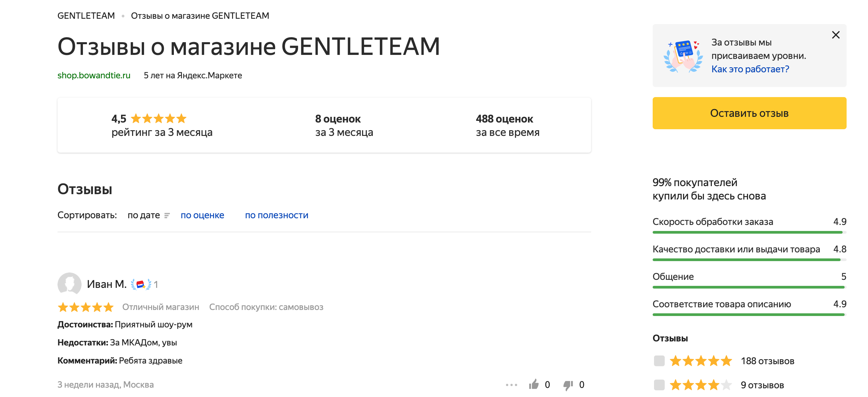Viewport: 868px width, 397px height.
Task: Sort reviews по оценке
Action: (202, 215)
